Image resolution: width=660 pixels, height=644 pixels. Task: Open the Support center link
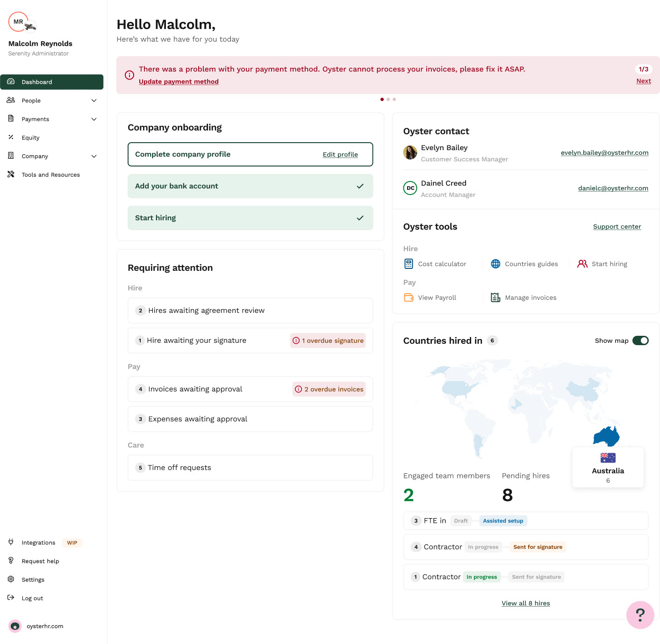617,226
